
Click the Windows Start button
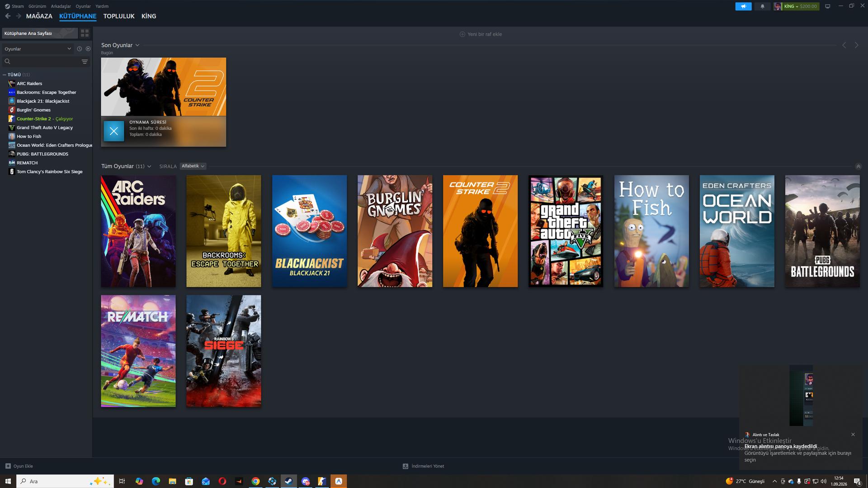(x=8, y=481)
